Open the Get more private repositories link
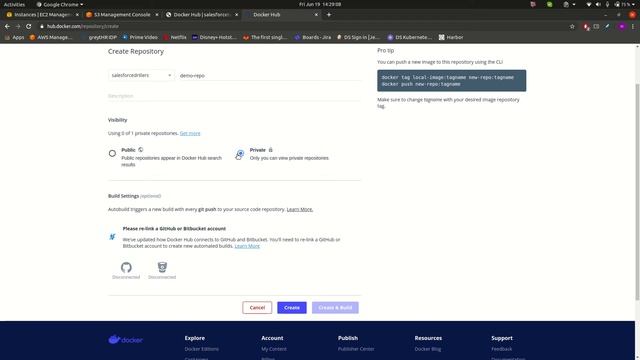This screenshot has width=640, height=360. tap(190, 133)
